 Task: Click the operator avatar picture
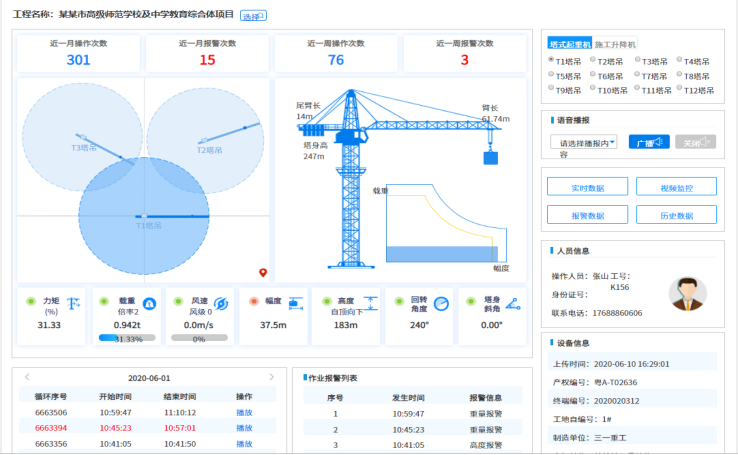coord(688,294)
